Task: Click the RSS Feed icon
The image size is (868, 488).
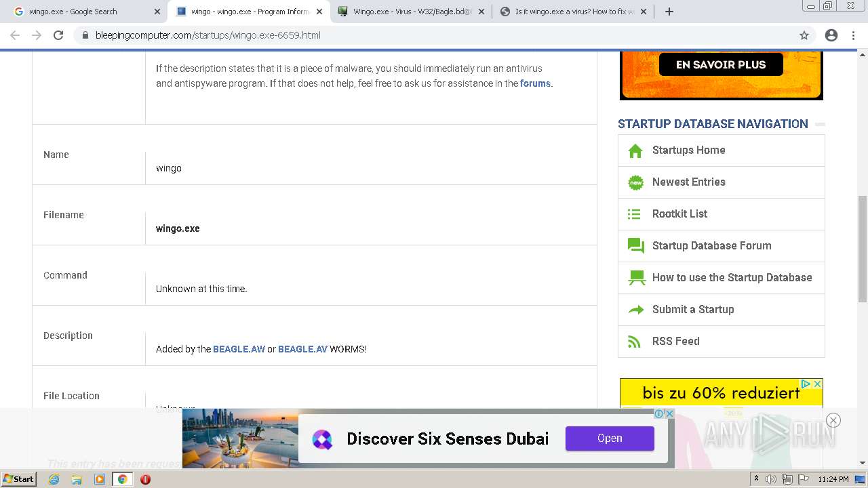Action: (x=635, y=342)
